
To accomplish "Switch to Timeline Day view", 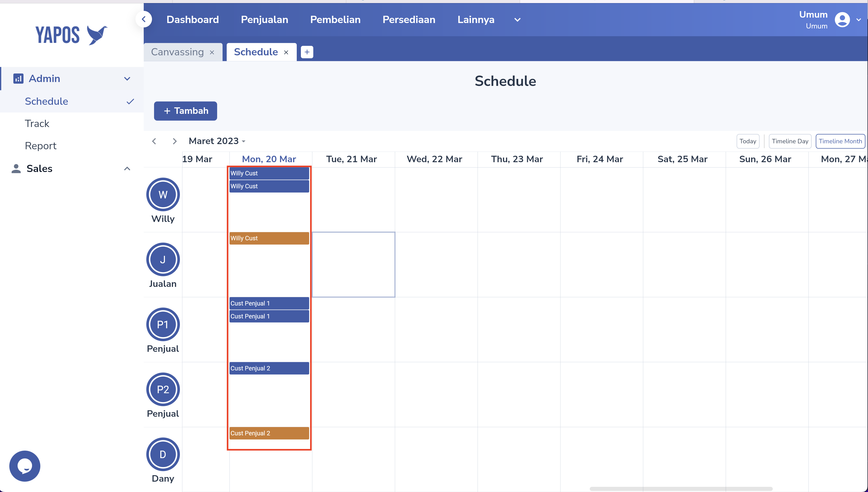I will (790, 141).
